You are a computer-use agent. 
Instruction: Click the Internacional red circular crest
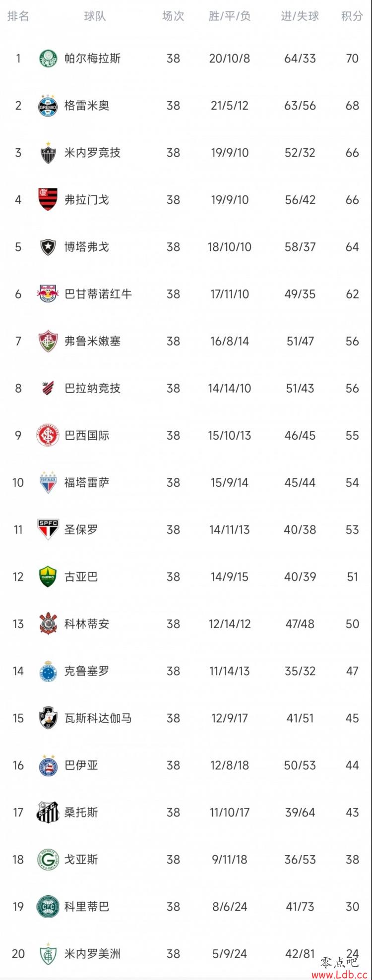coord(48,435)
